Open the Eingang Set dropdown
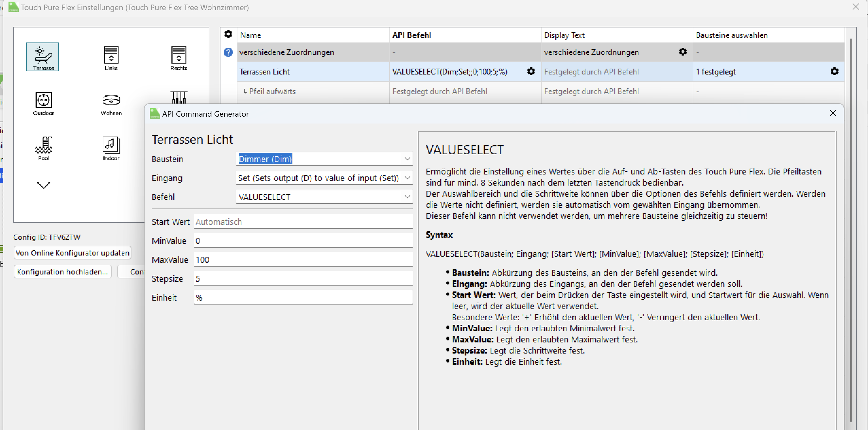The width and height of the screenshot is (868, 430). pyautogui.click(x=407, y=177)
